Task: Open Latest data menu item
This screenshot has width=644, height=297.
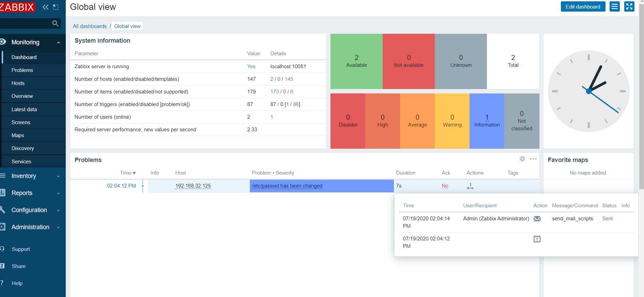Action: click(x=34, y=109)
